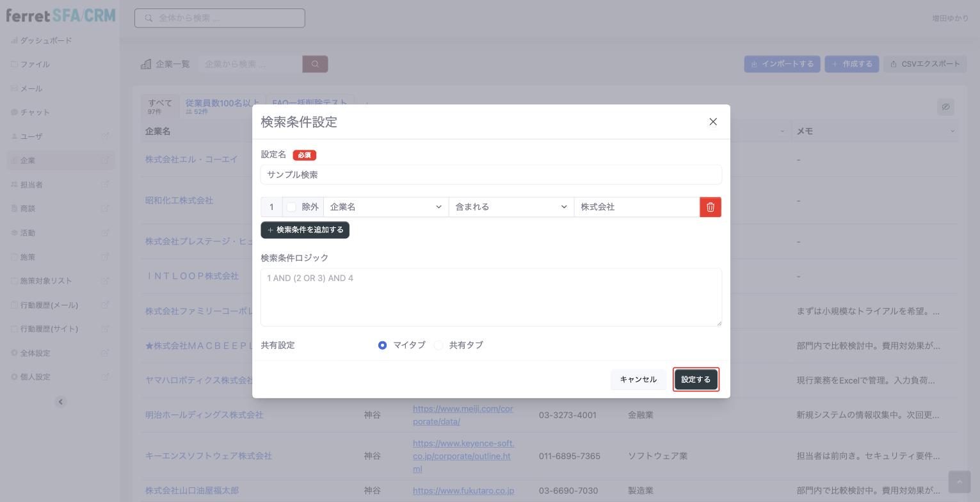Open the 含まれる operator dropdown
Screen dimensions: 980x502
coord(511,207)
